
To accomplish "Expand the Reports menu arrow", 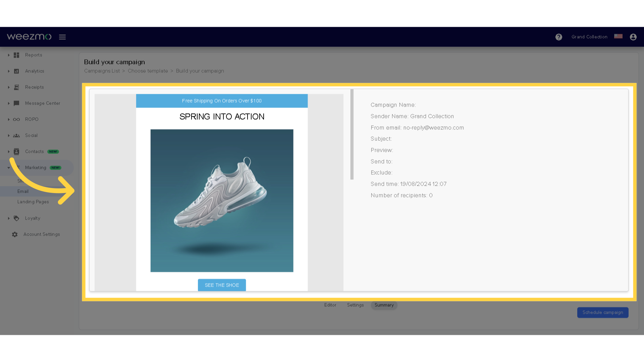I will [x=9, y=55].
